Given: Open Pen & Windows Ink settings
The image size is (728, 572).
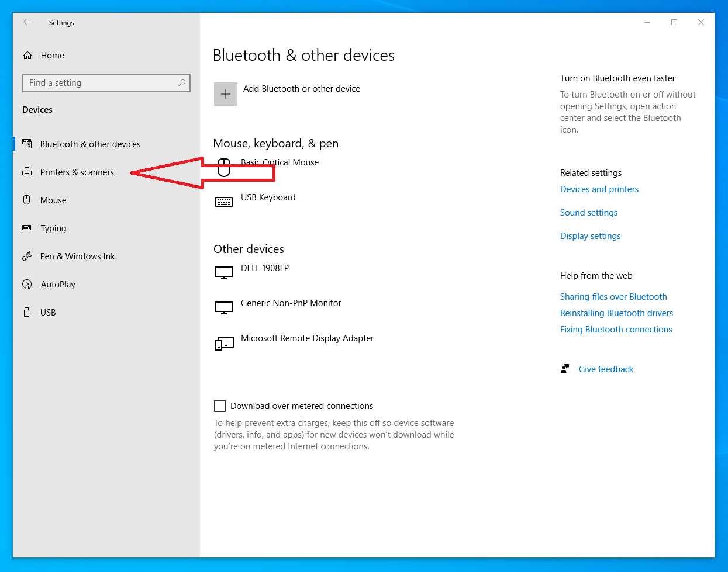Looking at the screenshot, I should [77, 256].
